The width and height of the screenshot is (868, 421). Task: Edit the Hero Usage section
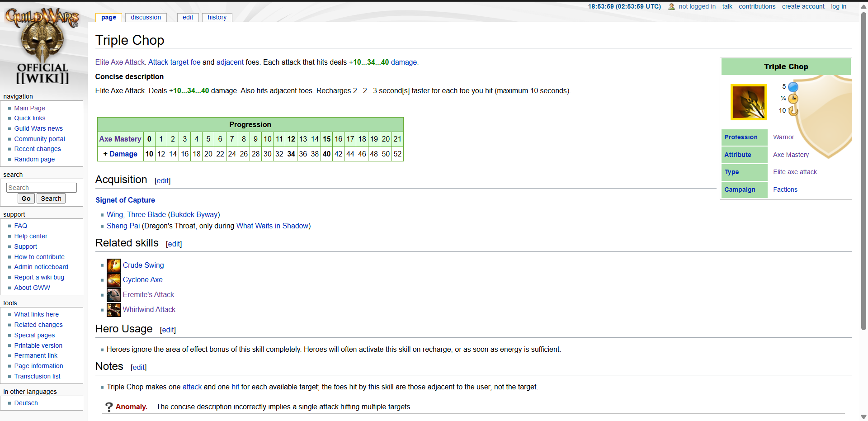(x=168, y=330)
